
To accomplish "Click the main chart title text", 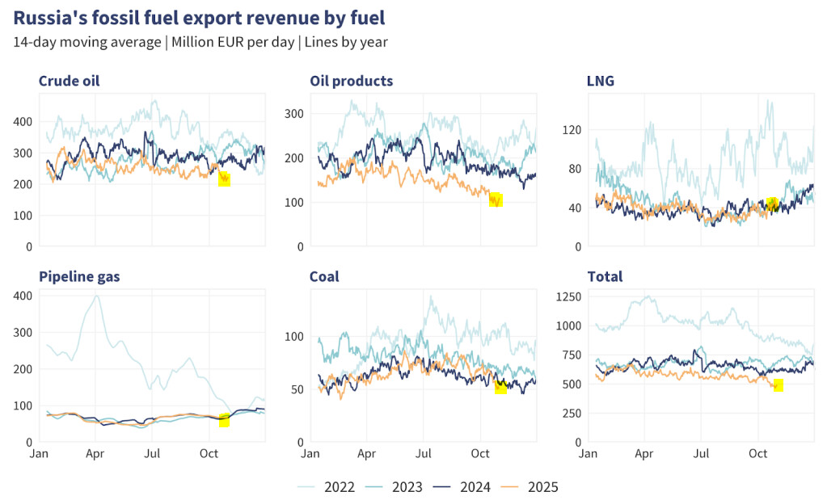I will tap(199, 17).
